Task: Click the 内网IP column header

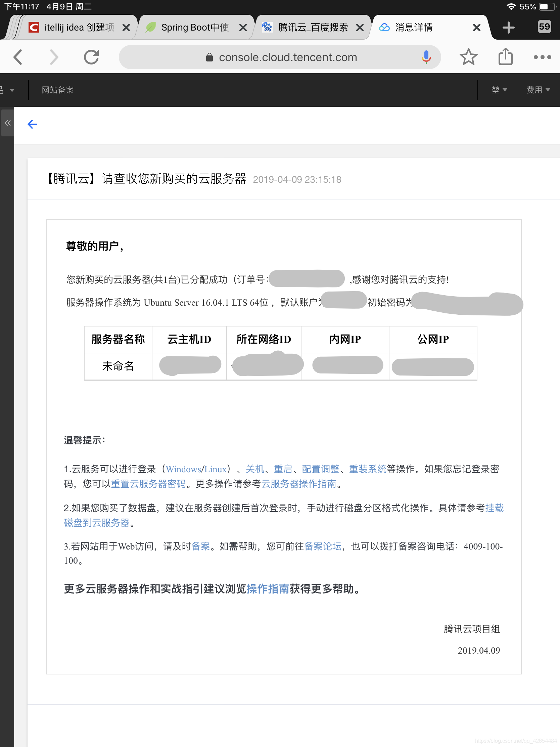Action: (x=345, y=339)
